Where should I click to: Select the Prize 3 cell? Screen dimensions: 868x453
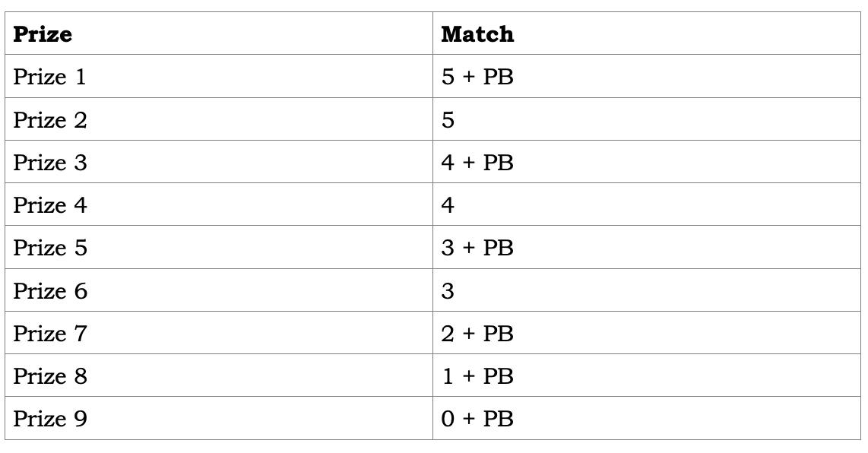(x=49, y=163)
